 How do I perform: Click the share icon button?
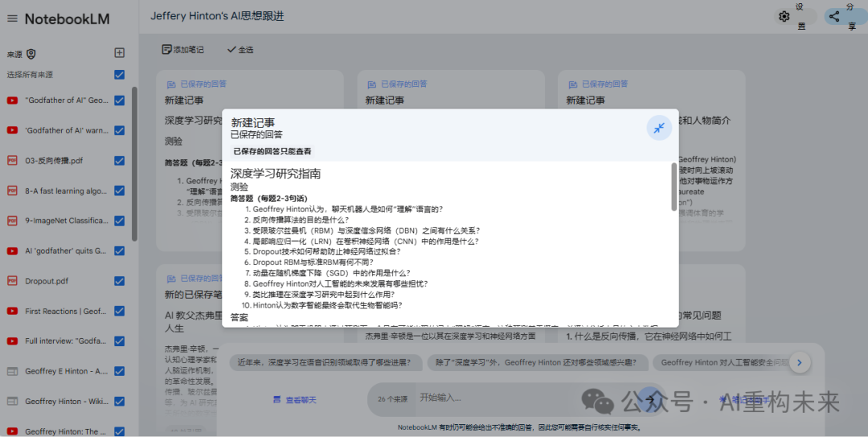834,17
